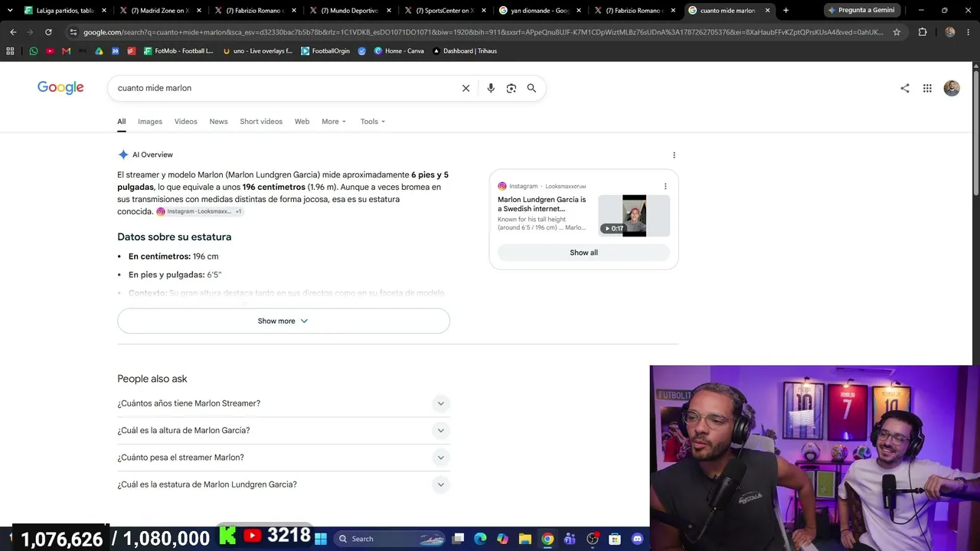This screenshot has height=551, width=980.
Task: Play the 0:17 Instagram video thumbnail
Action: coord(634,216)
